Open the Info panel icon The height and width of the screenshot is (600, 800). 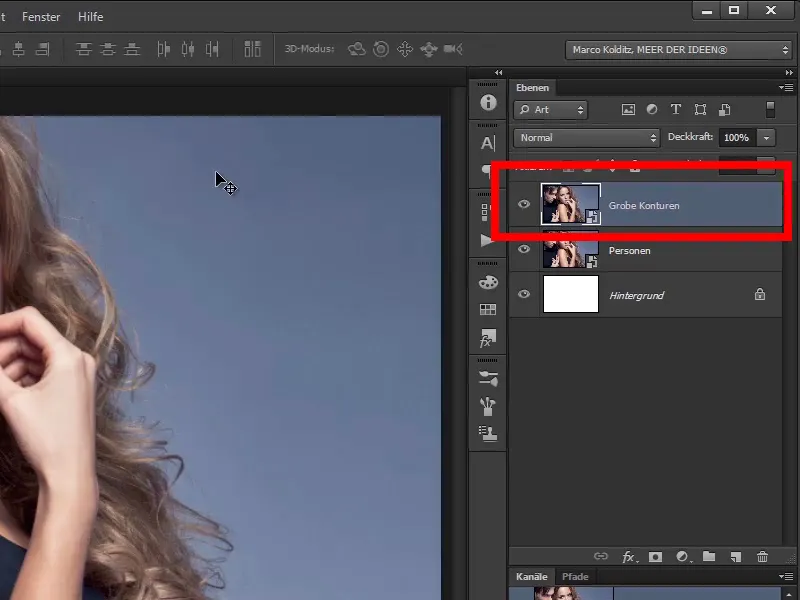point(488,103)
